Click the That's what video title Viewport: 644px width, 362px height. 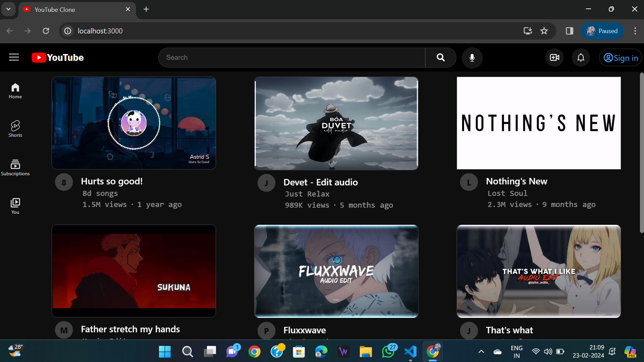pyautogui.click(x=509, y=330)
